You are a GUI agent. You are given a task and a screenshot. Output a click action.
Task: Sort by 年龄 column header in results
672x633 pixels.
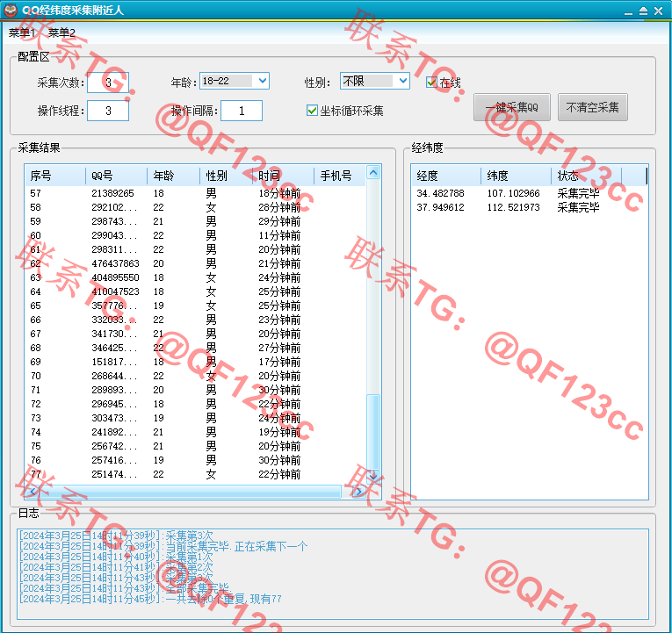173,176
